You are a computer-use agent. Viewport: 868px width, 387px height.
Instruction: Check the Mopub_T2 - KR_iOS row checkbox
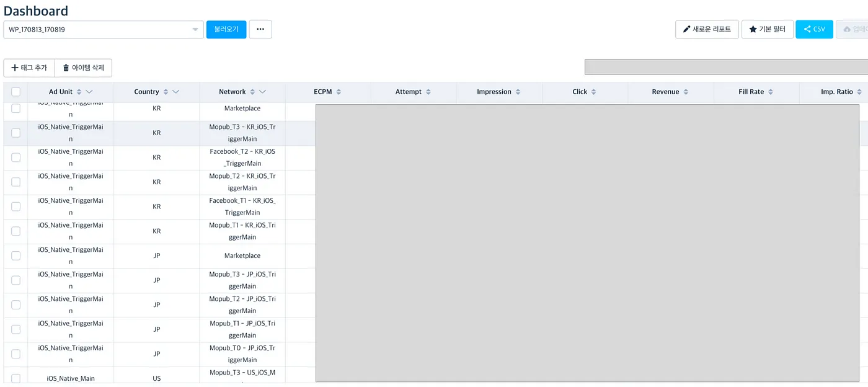click(15, 182)
